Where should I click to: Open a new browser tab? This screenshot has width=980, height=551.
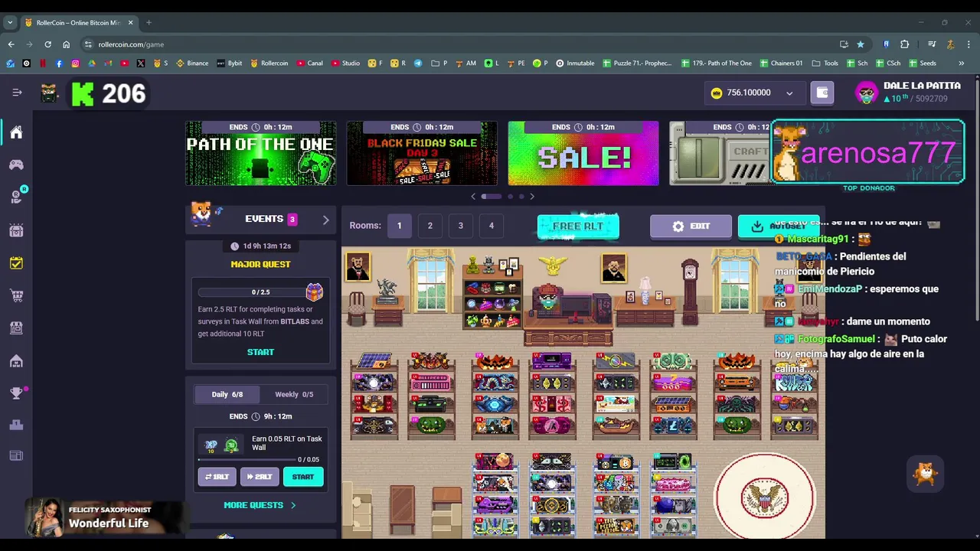point(149,23)
